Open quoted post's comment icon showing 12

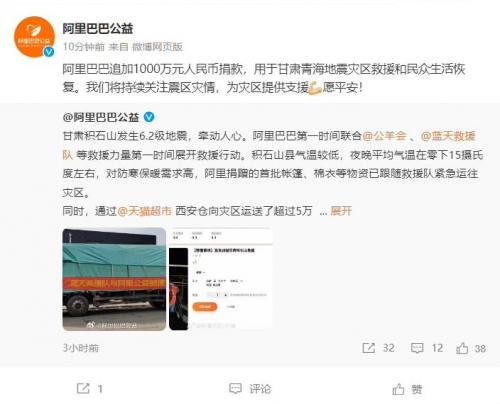[417, 348]
